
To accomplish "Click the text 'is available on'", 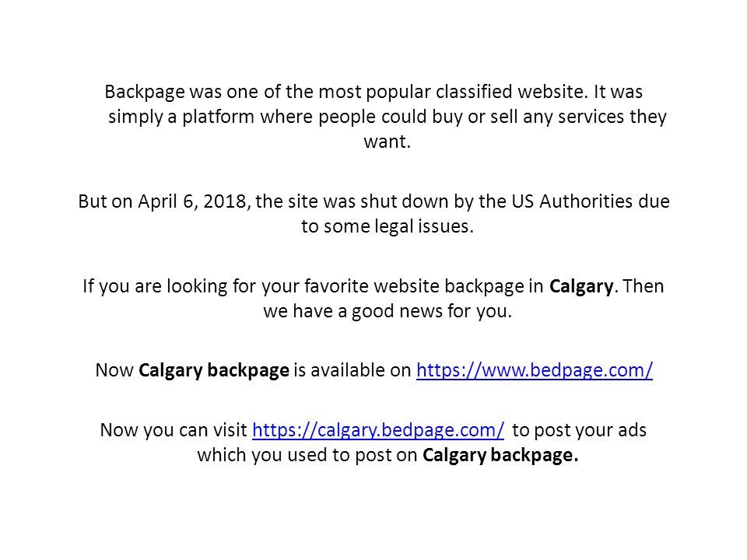I will click(352, 370).
